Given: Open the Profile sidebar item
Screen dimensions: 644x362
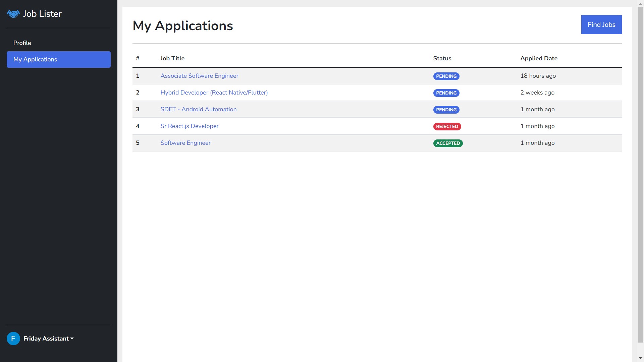Looking at the screenshot, I should [x=22, y=43].
